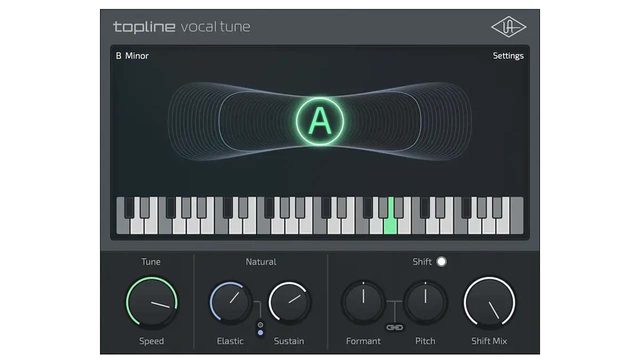Click the Formant knob
Screen dimensions: 640x360
pyautogui.click(x=363, y=302)
